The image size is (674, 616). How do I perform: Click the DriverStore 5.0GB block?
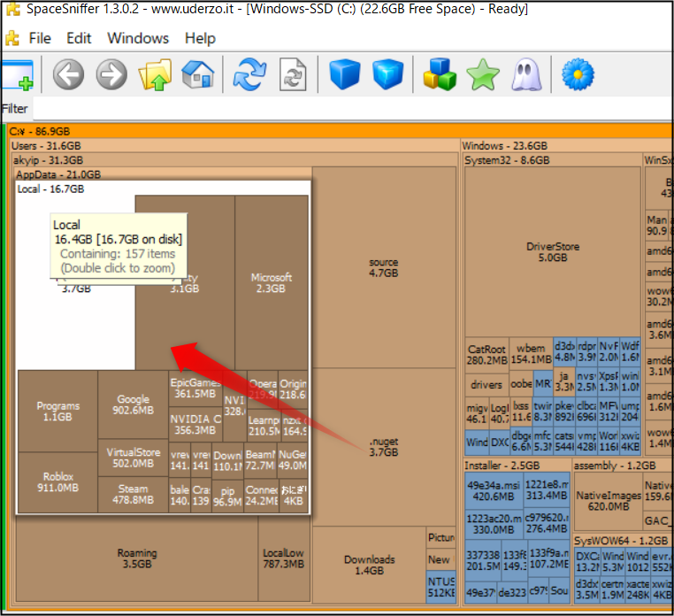(x=553, y=251)
